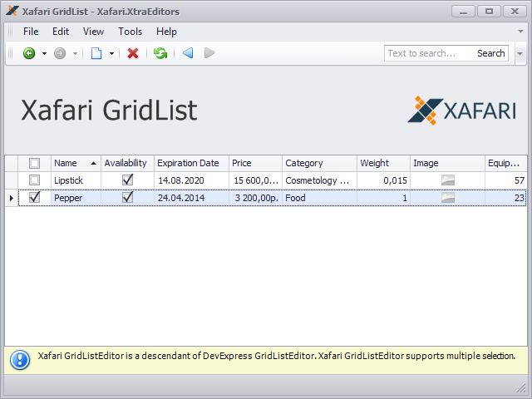Toggle Availability checkbox for Pepper
The width and height of the screenshot is (532, 399).
127,197
